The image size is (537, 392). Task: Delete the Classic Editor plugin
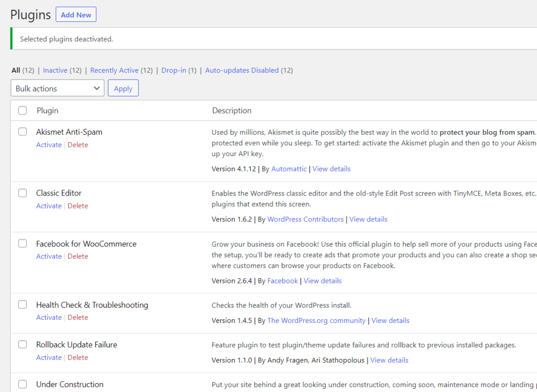(x=78, y=206)
